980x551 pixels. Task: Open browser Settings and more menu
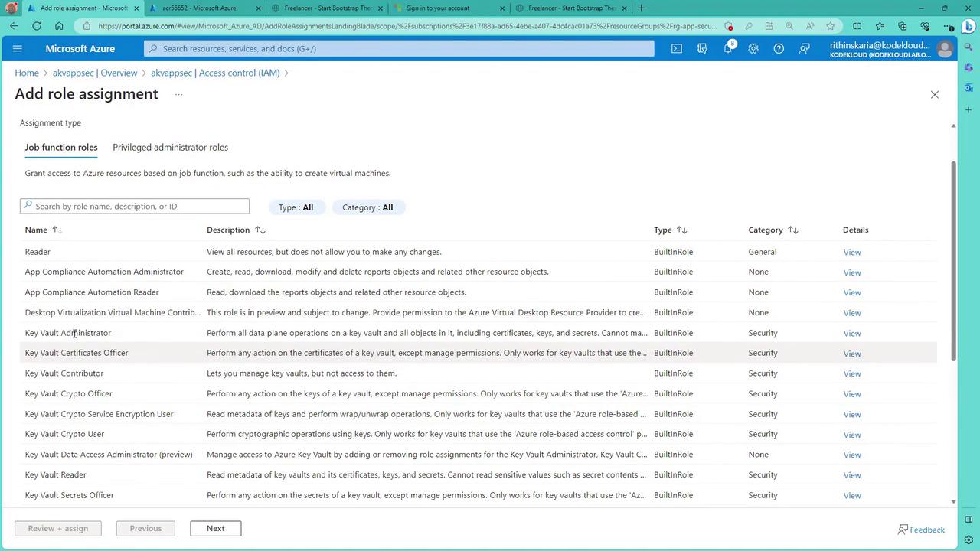coord(948,26)
